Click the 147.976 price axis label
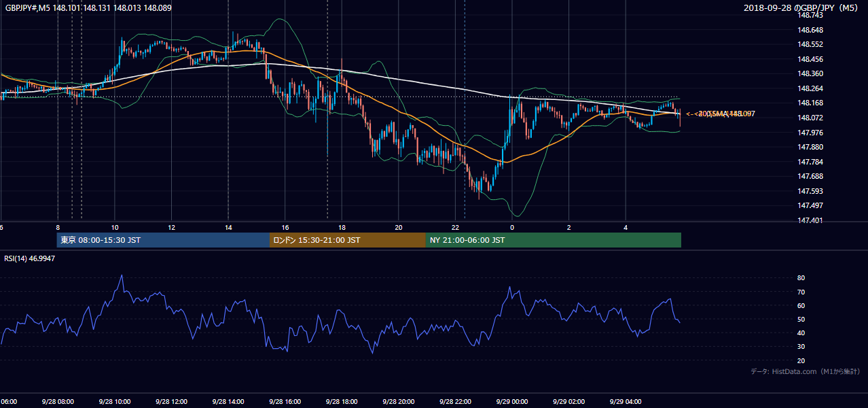Screen dimensions: 868x408 tap(810, 133)
